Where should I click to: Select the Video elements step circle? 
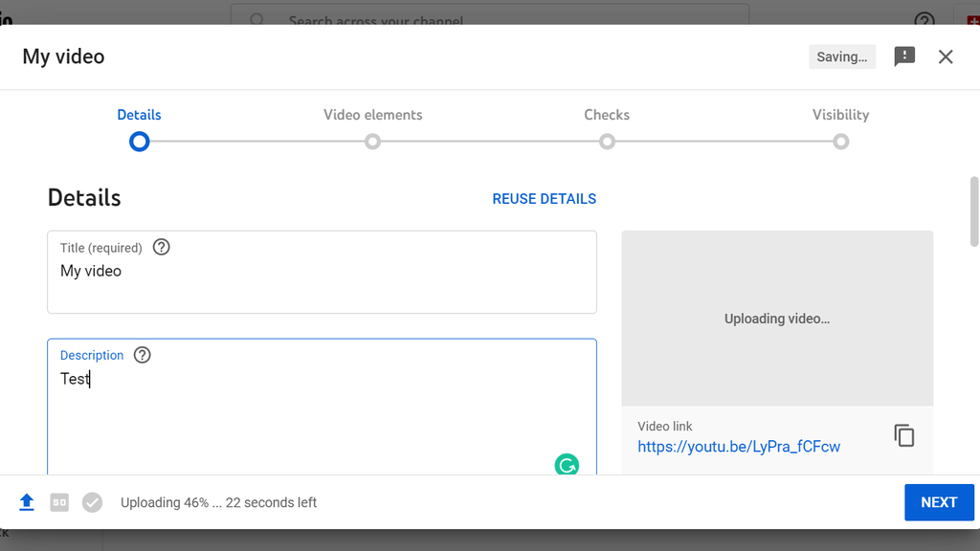coord(372,141)
